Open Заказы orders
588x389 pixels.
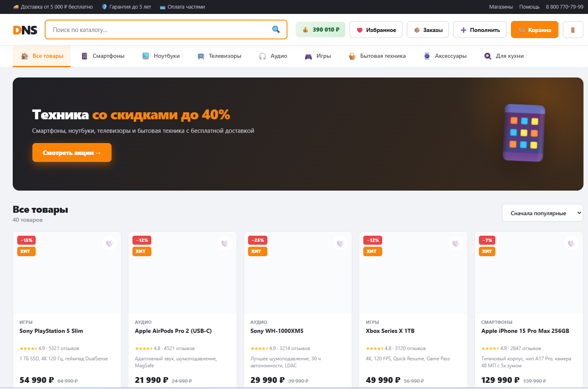pyautogui.click(x=428, y=30)
